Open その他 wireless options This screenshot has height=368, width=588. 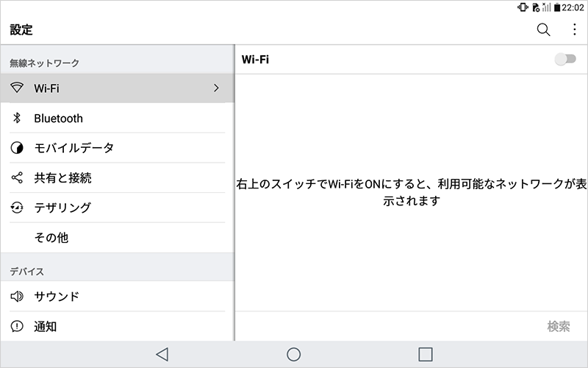coord(118,237)
